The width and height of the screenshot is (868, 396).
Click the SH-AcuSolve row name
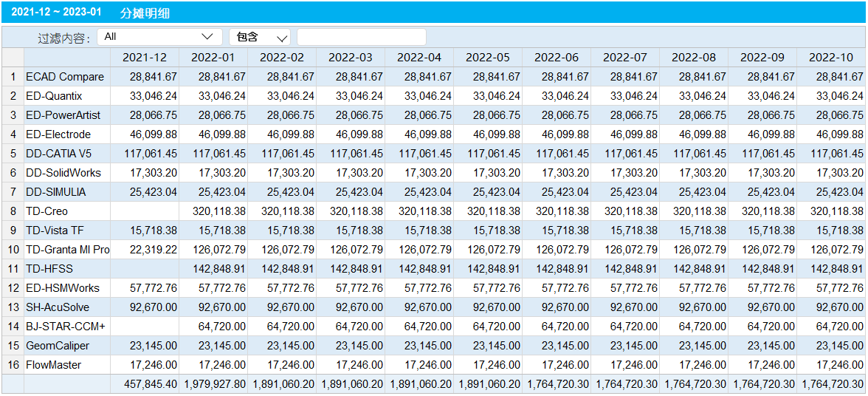[58, 307]
